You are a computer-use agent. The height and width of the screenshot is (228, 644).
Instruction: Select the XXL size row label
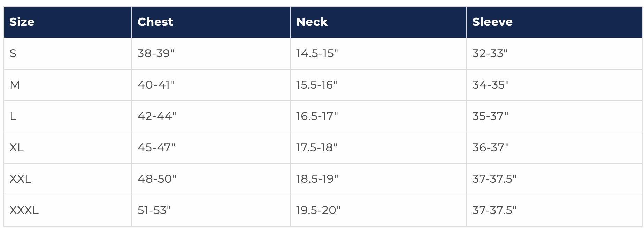tap(21, 179)
